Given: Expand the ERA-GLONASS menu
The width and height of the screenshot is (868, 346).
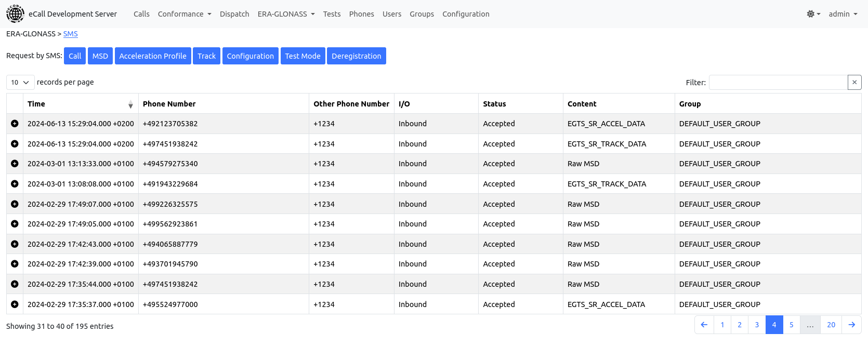Looking at the screenshot, I should 286,14.
